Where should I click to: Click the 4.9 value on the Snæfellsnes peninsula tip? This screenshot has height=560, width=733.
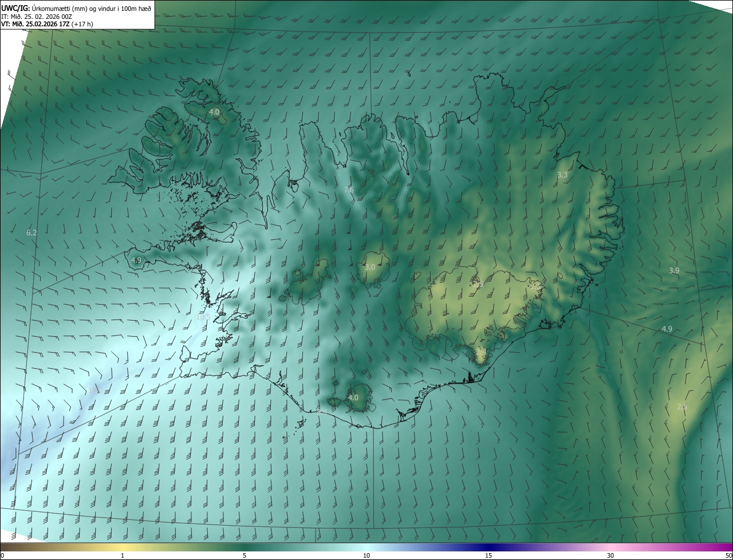[136, 260]
